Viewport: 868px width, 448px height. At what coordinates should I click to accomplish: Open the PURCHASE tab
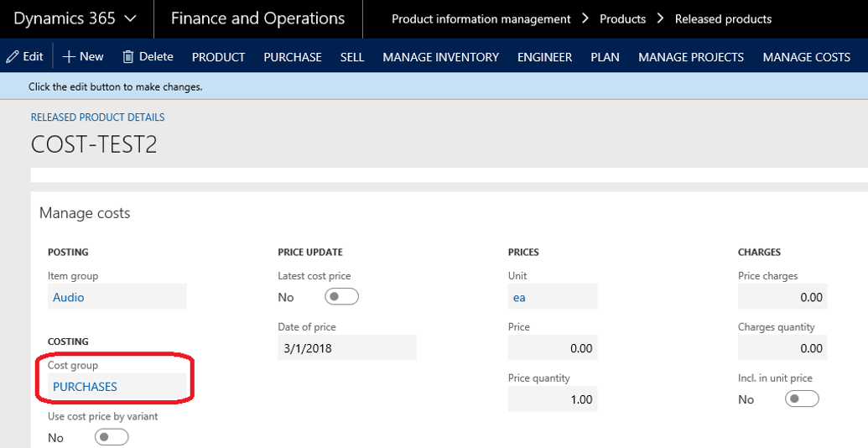pos(293,57)
